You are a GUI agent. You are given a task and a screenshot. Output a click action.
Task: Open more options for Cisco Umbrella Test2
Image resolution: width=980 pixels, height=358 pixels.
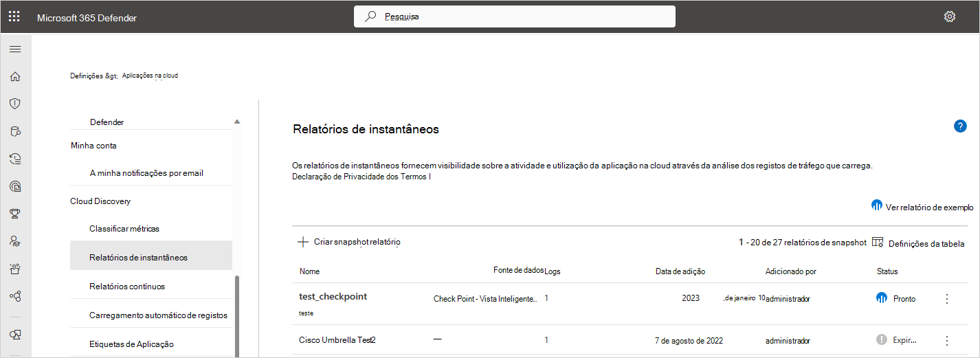(x=947, y=340)
